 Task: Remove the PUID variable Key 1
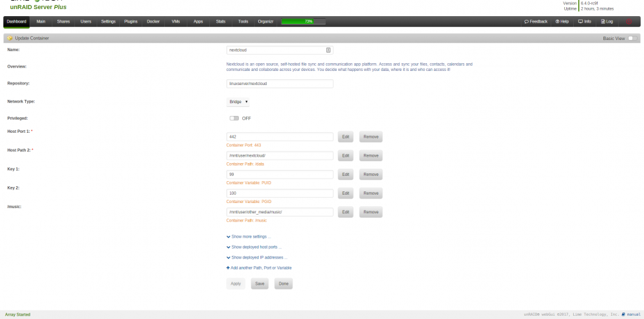pos(371,174)
